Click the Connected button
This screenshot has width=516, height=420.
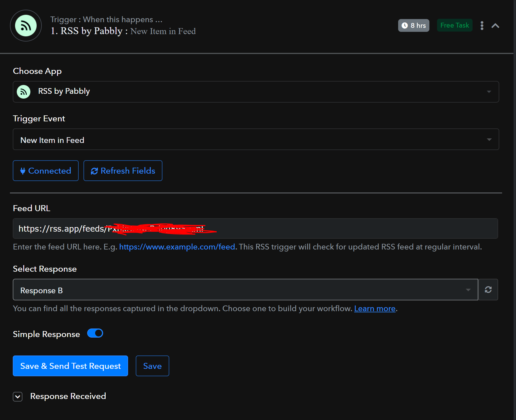tap(46, 171)
